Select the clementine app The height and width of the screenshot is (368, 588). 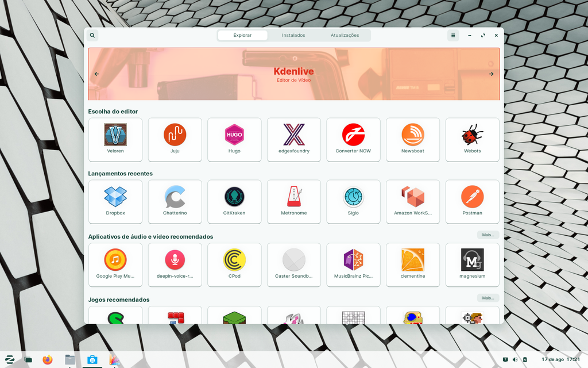pyautogui.click(x=413, y=264)
